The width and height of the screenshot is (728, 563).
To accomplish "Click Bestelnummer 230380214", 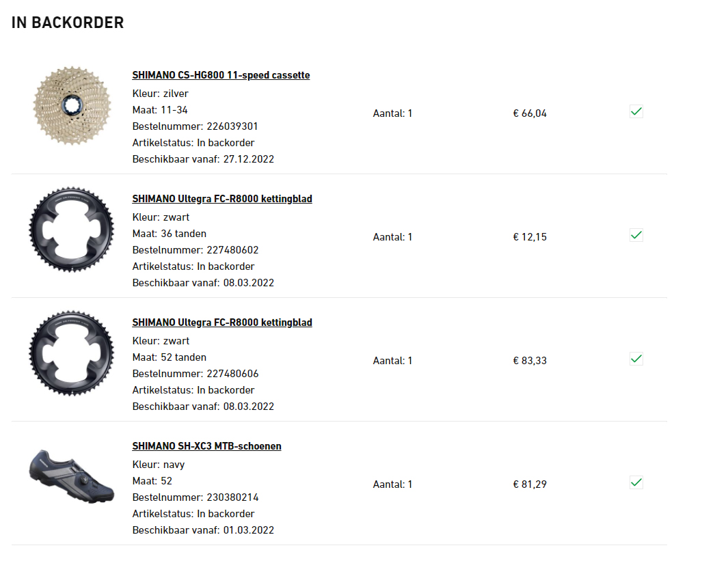I will click(x=232, y=497).
